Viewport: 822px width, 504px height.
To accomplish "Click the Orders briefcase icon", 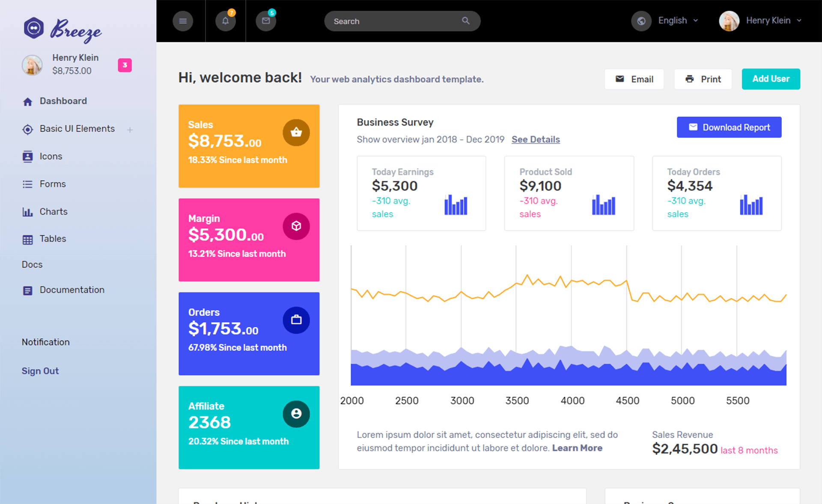I will [297, 319].
